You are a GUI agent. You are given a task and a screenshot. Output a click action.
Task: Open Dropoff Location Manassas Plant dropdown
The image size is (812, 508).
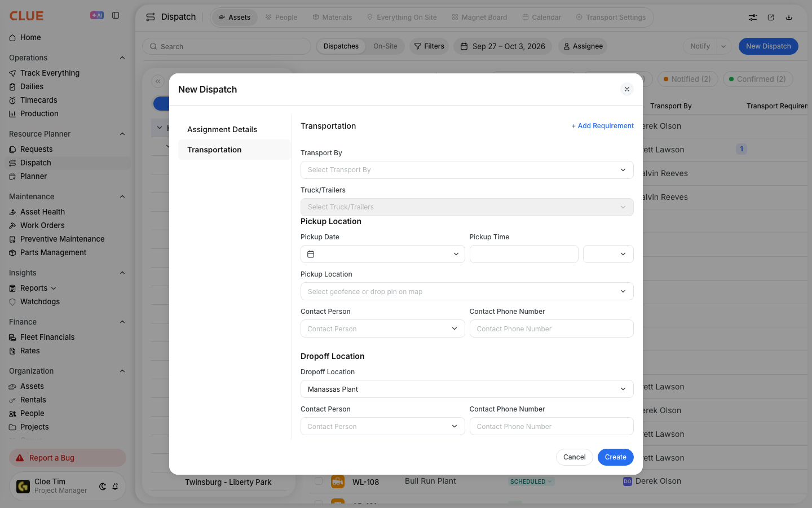[467, 389]
